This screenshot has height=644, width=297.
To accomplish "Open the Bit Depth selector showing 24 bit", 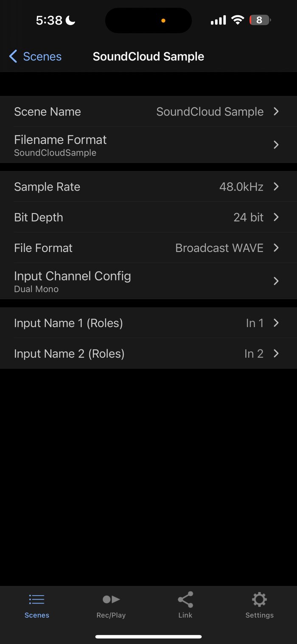I will point(148,217).
